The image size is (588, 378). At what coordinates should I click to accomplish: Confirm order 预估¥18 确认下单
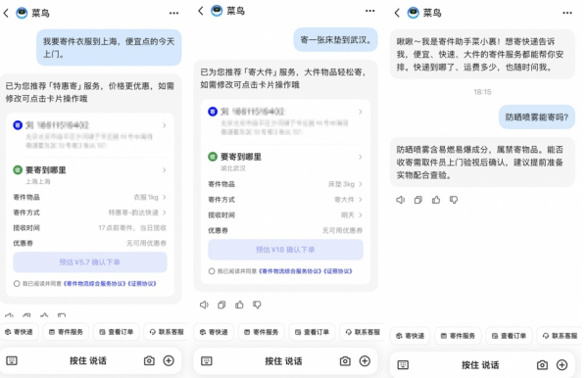pyautogui.click(x=285, y=250)
